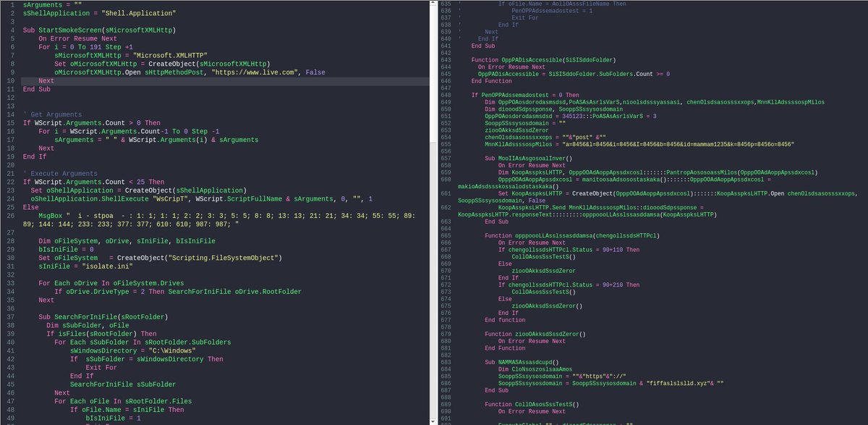The width and height of the screenshot is (868, 425).
Task: Click line number 661 in right gutter
Action: pyautogui.click(x=444, y=193)
